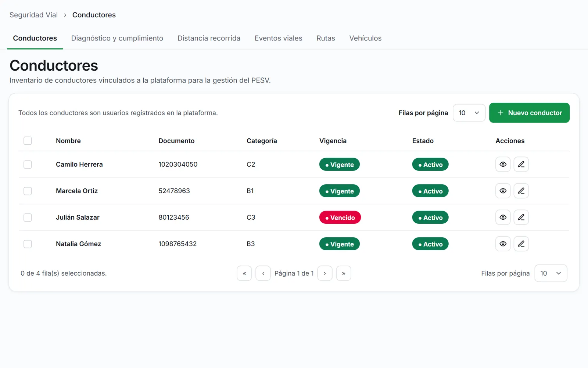Click the Vencido badge for Julián Salazar
588x368 pixels.
[340, 217]
